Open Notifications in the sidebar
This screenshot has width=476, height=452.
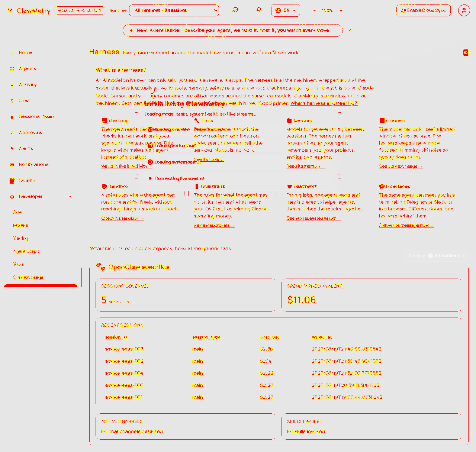pyautogui.click(x=33, y=165)
